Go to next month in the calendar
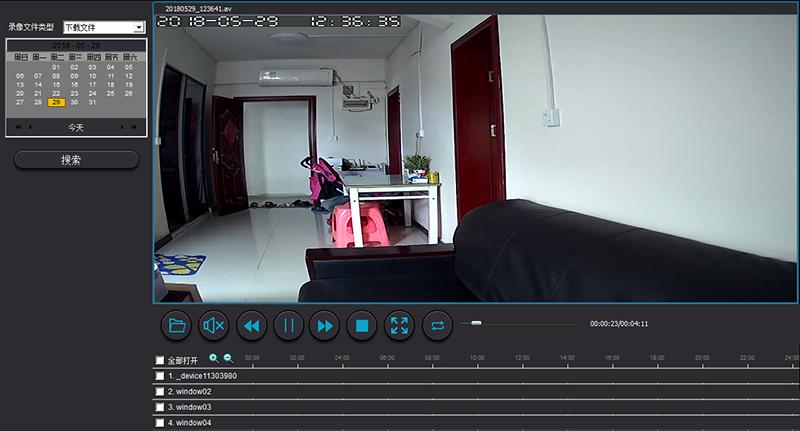 pyautogui.click(x=123, y=128)
